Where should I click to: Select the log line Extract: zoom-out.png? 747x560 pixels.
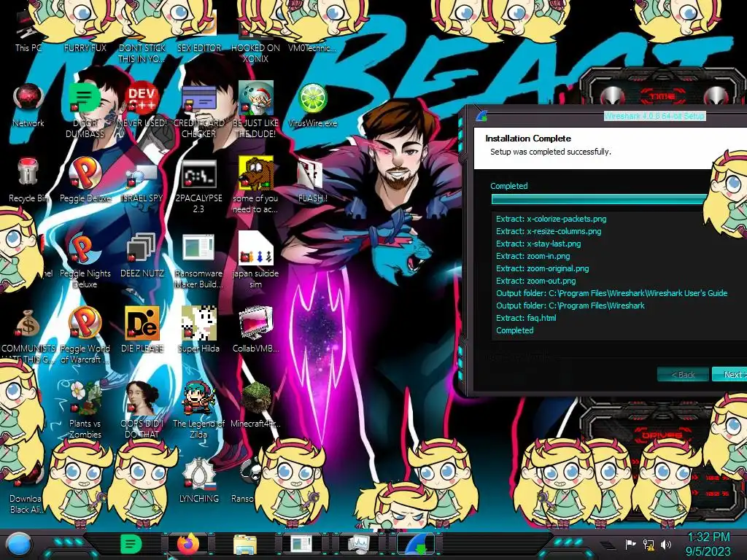tap(535, 281)
